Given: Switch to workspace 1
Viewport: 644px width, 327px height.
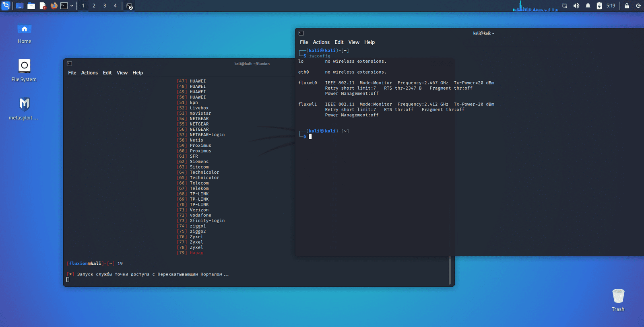Looking at the screenshot, I should pyautogui.click(x=83, y=6).
